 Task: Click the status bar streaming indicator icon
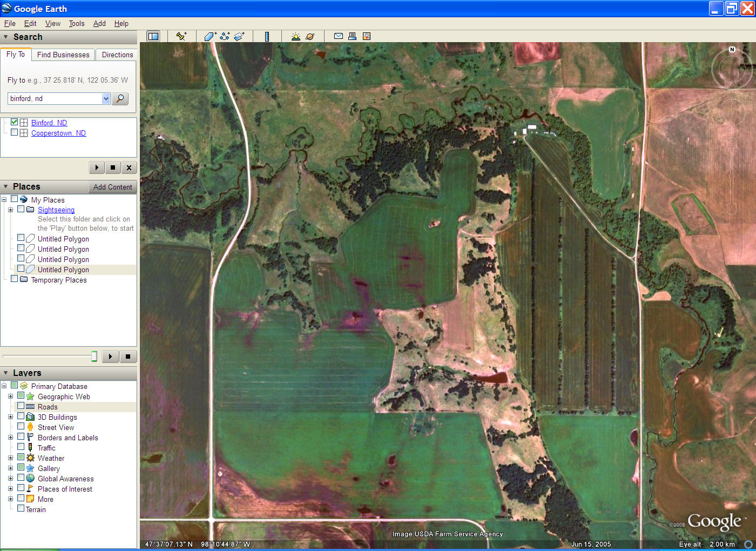point(748,544)
